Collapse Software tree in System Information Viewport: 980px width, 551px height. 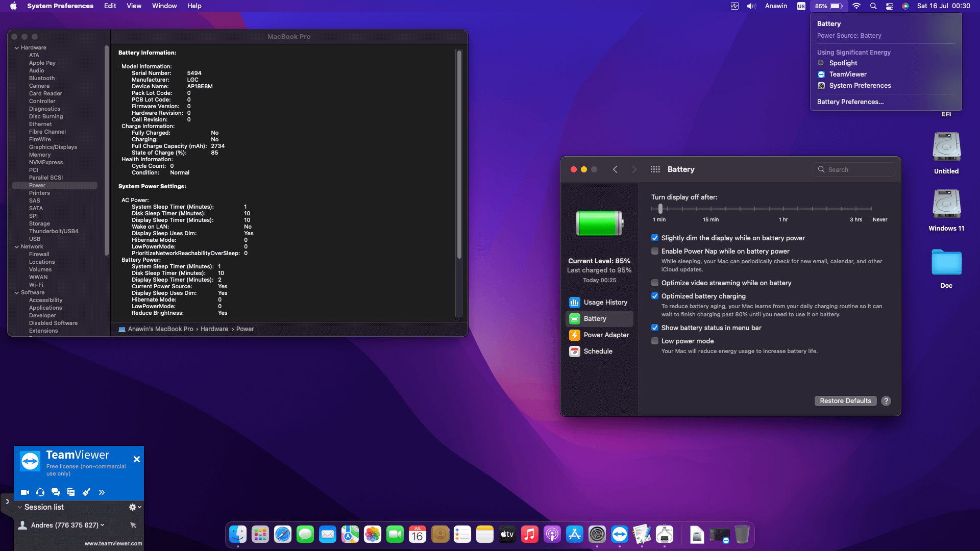click(17, 293)
